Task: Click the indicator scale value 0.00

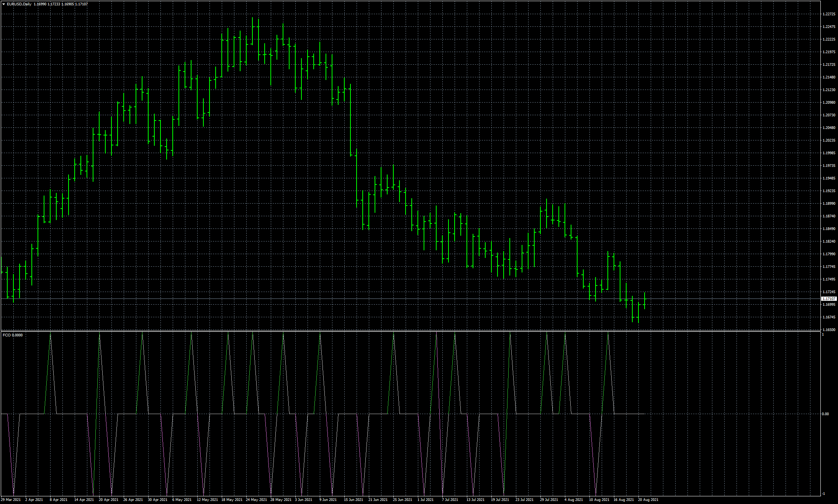Action: (x=825, y=414)
